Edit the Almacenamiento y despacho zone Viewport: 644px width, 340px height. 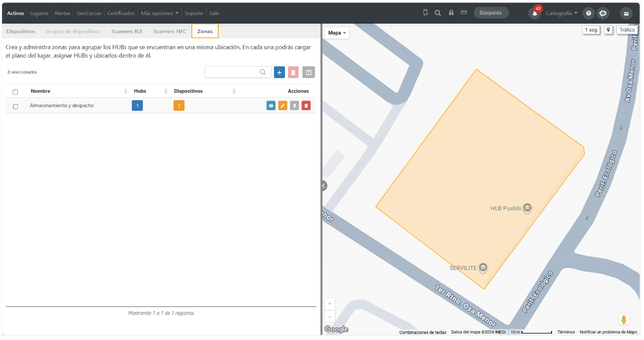(282, 106)
